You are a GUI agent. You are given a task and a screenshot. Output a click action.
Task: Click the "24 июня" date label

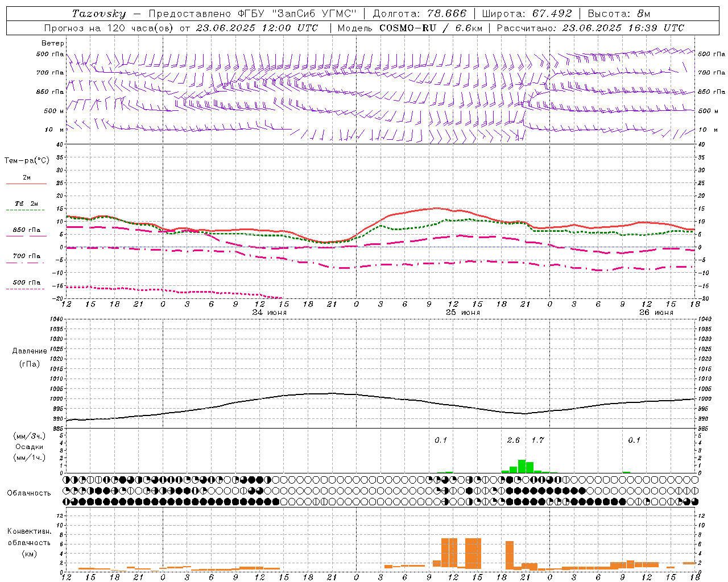tap(270, 313)
